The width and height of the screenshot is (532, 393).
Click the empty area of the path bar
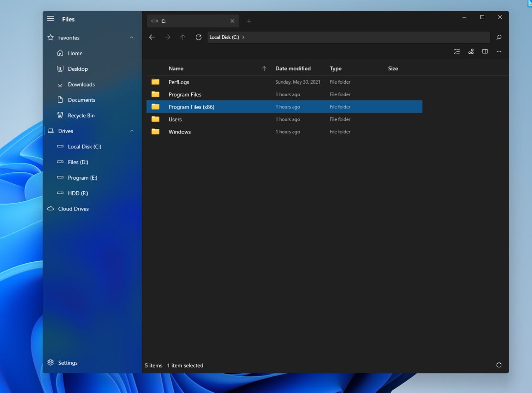[x=368, y=37]
